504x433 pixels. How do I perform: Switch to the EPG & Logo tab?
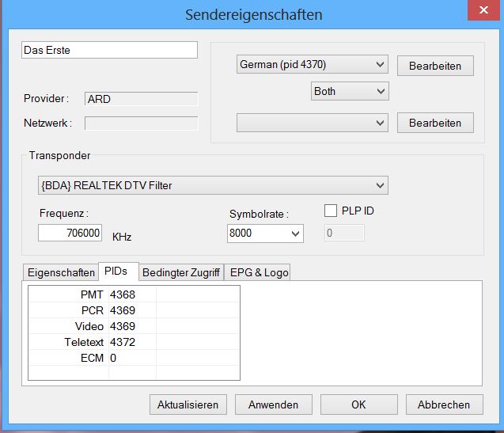(258, 272)
